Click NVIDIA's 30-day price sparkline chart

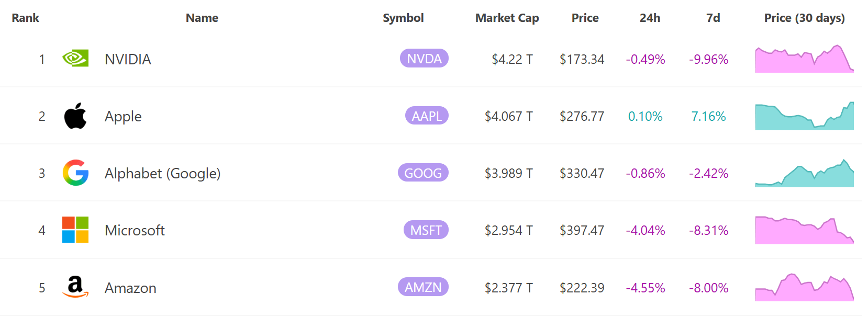(x=804, y=59)
